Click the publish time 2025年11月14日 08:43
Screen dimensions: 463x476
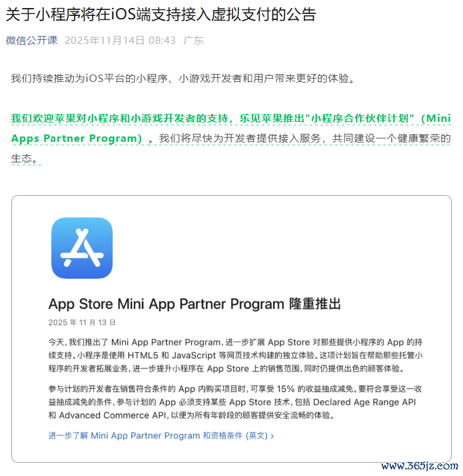[121, 41]
